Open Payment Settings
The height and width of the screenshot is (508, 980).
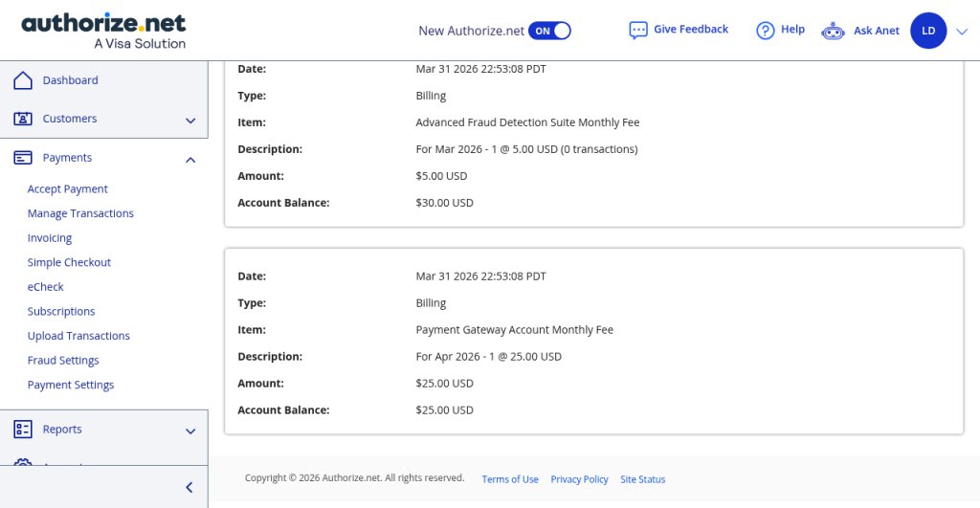71,385
